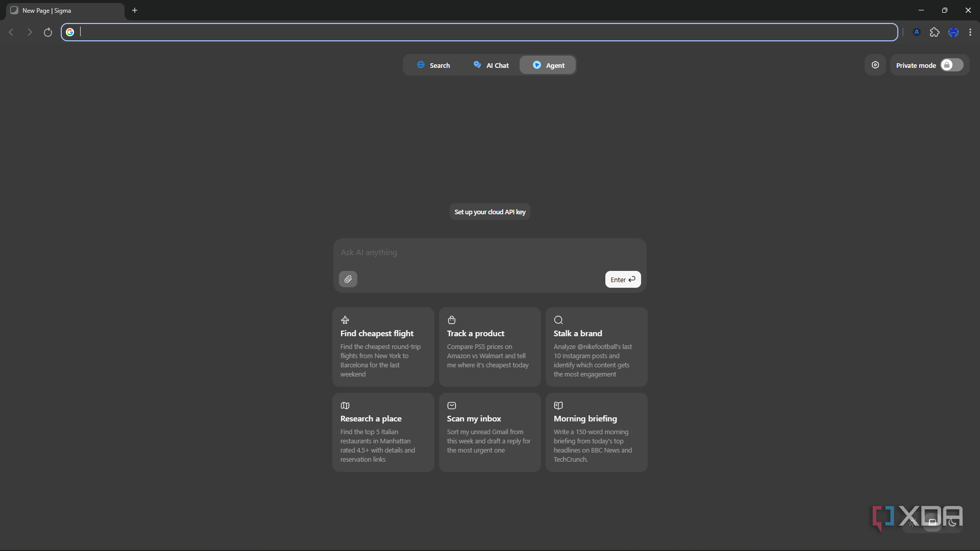The height and width of the screenshot is (551, 980).
Task: Toggle the Private mode switch
Action: pyautogui.click(x=952, y=65)
